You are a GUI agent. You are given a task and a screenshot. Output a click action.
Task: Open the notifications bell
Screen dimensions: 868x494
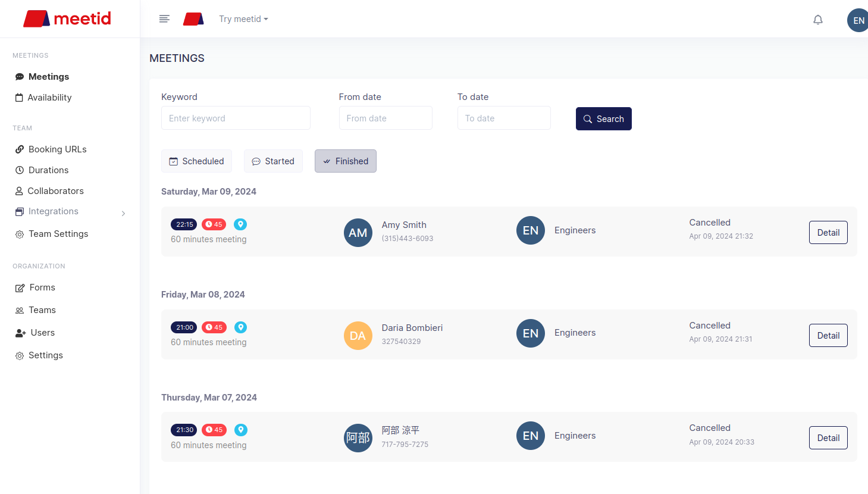(x=818, y=20)
